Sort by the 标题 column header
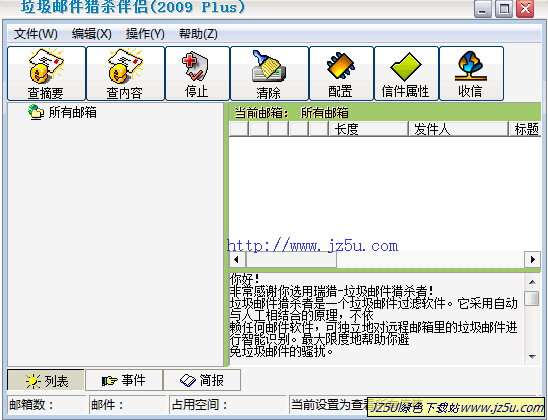The width and height of the screenshot is (548, 420). tap(525, 129)
